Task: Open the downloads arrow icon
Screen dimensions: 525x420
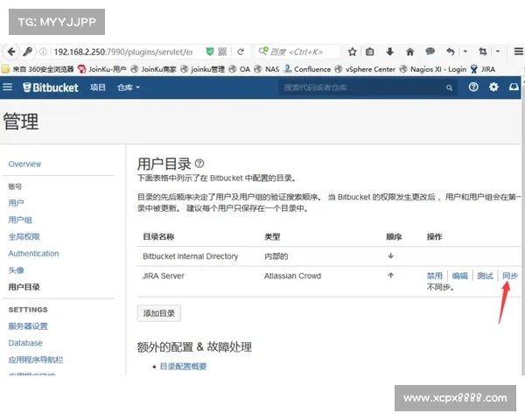Action: pyautogui.click(x=389, y=52)
